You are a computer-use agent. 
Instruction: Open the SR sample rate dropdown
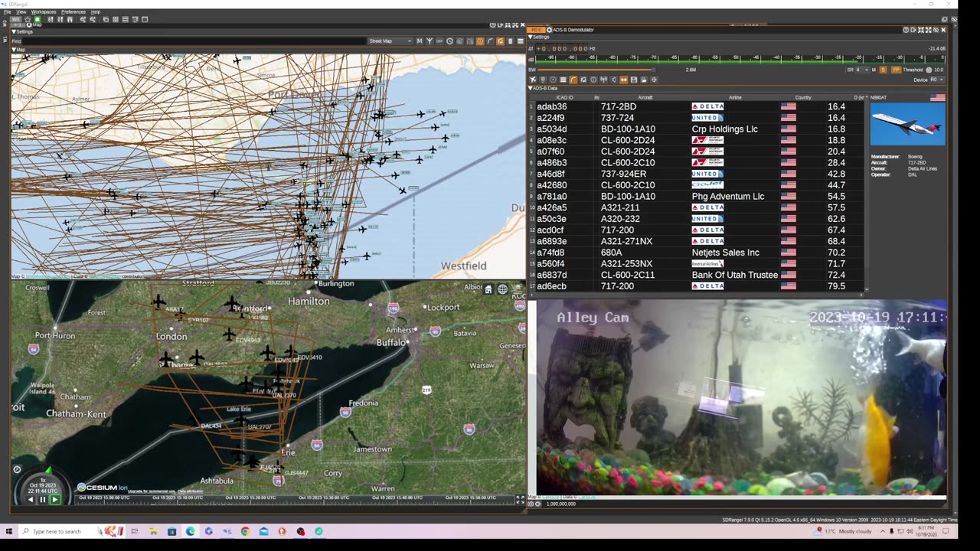click(862, 70)
